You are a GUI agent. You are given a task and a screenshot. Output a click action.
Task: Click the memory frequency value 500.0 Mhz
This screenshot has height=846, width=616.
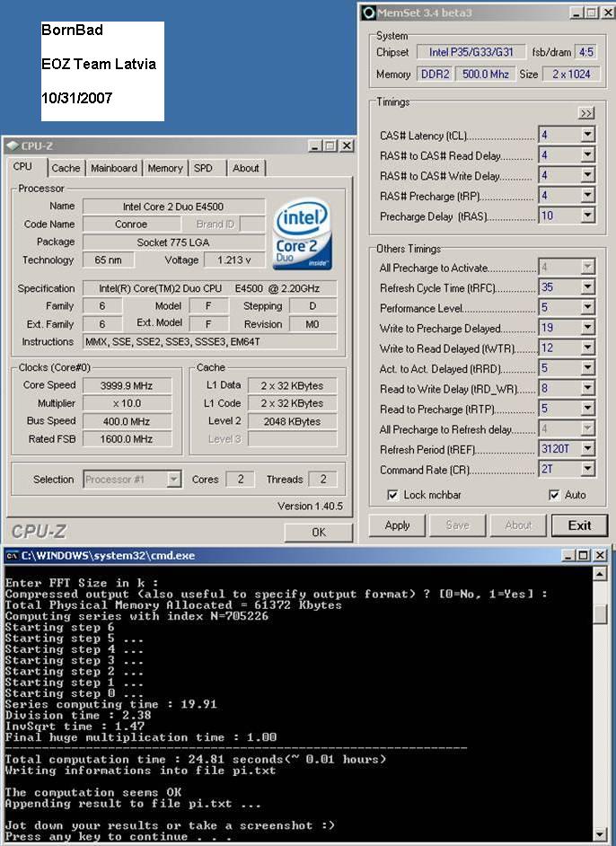[x=486, y=74]
